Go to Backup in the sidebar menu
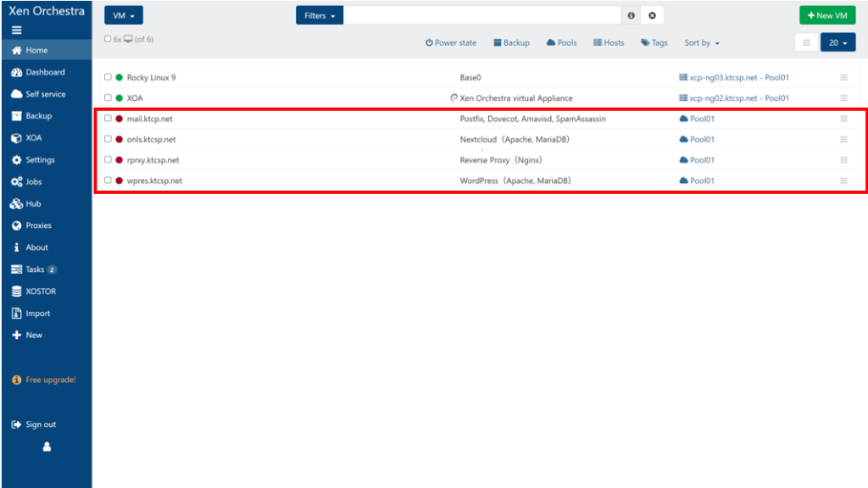 point(38,116)
